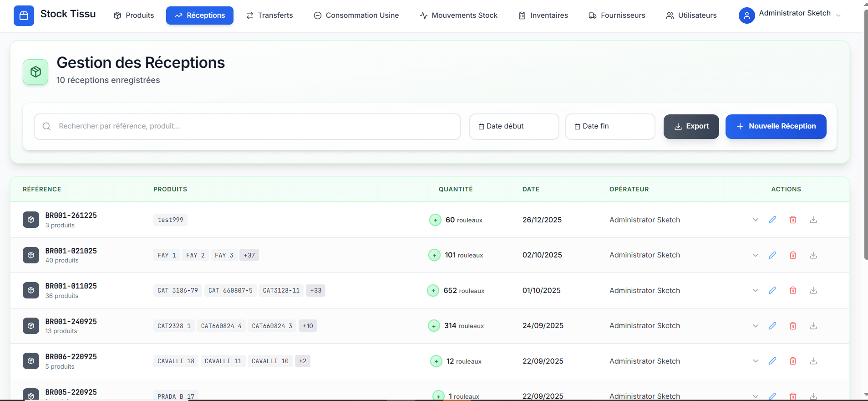Click the DATE column header
The image size is (868, 401).
(531, 189)
